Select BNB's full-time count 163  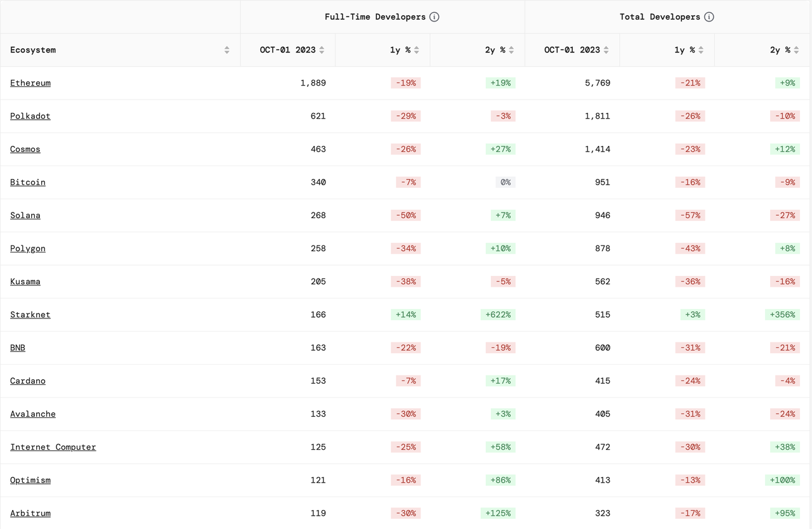318,348
